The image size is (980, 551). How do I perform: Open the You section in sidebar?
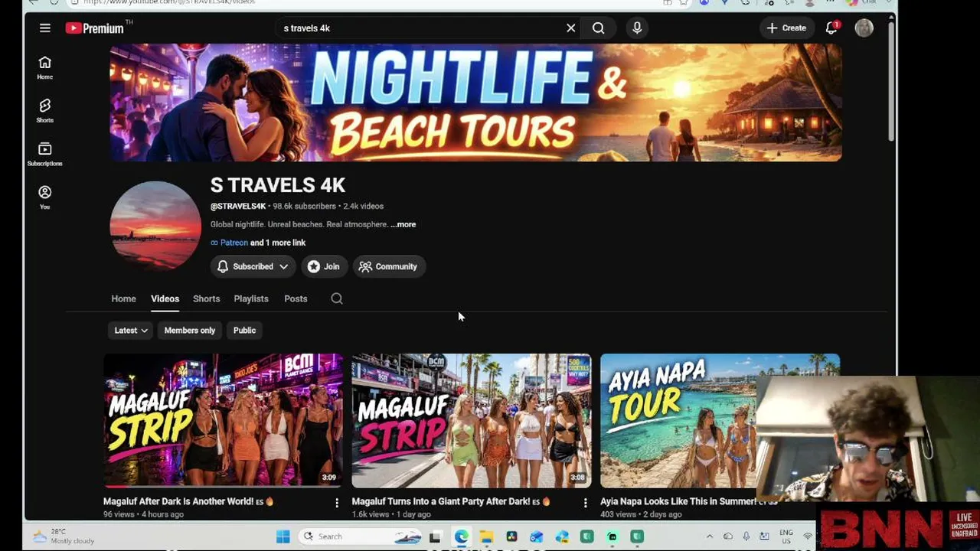pos(45,197)
